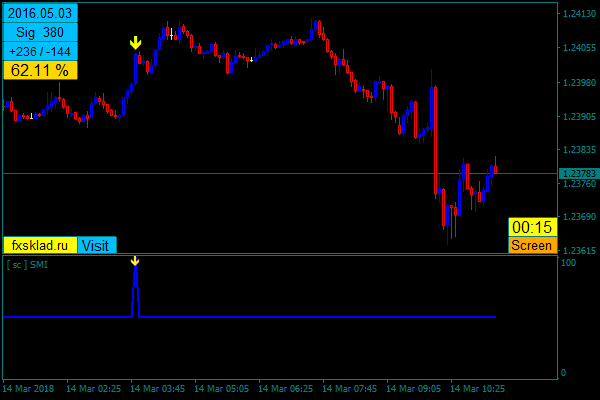Click the yellow down arrow above the candles
The image size is (600, 400).
136,43
